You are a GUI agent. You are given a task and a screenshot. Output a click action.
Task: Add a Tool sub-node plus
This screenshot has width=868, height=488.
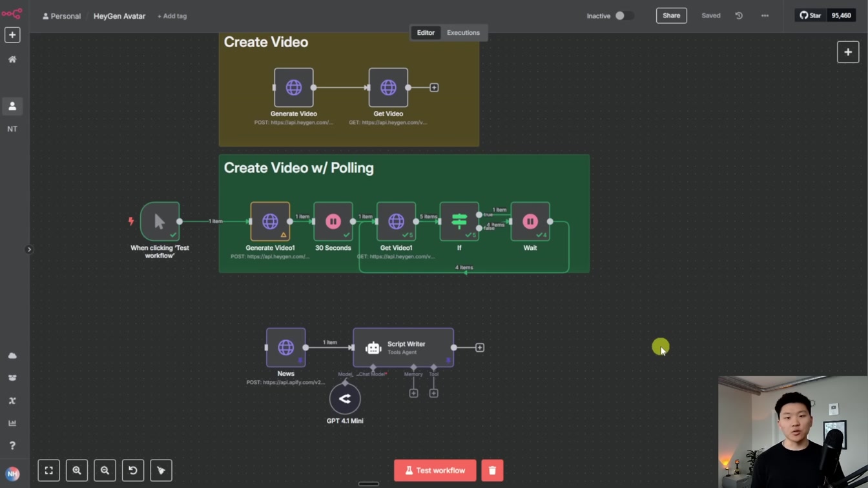coord(433,393)
